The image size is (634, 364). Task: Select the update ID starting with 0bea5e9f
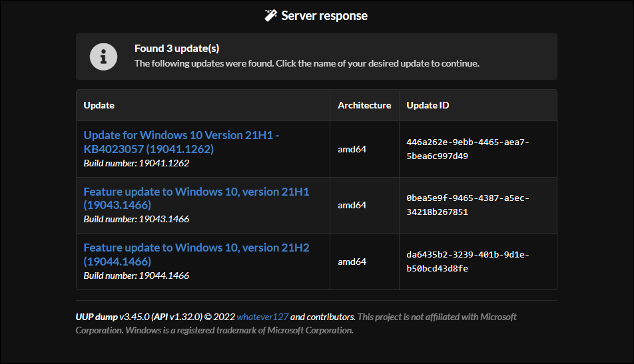(x=468, y=205)
